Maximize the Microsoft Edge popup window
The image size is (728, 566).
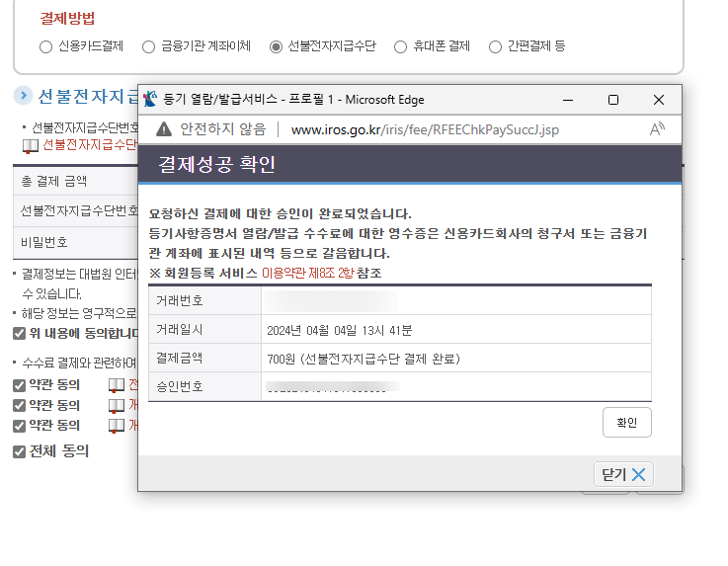point(613,100)
